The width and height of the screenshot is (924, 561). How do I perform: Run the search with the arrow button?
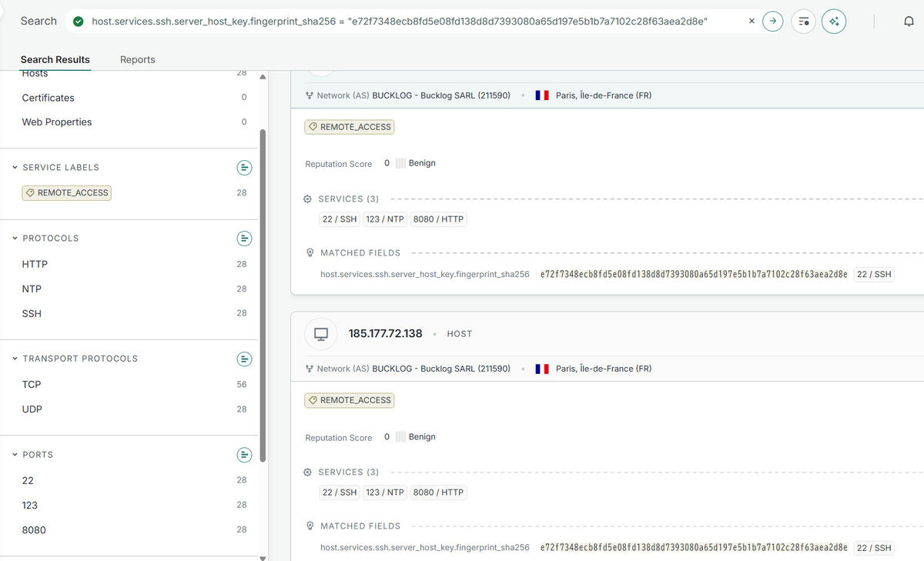(x=773, y=22)
